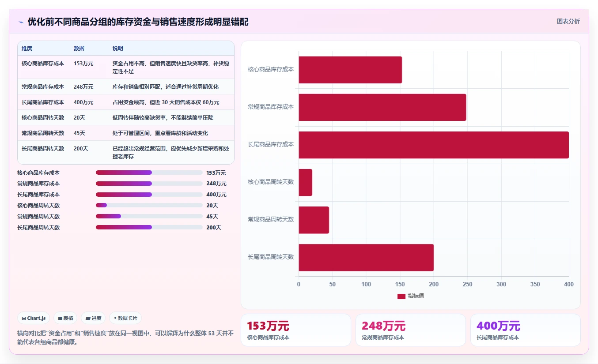Select the 进度 chip
The image size is (598, 364).
(93, 318)
